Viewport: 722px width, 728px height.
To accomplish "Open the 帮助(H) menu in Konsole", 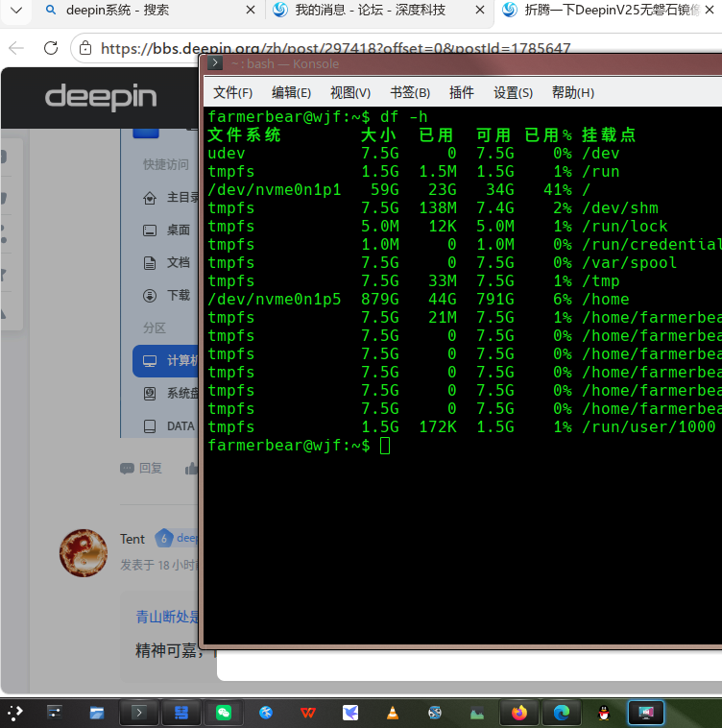I will point(572,93).
